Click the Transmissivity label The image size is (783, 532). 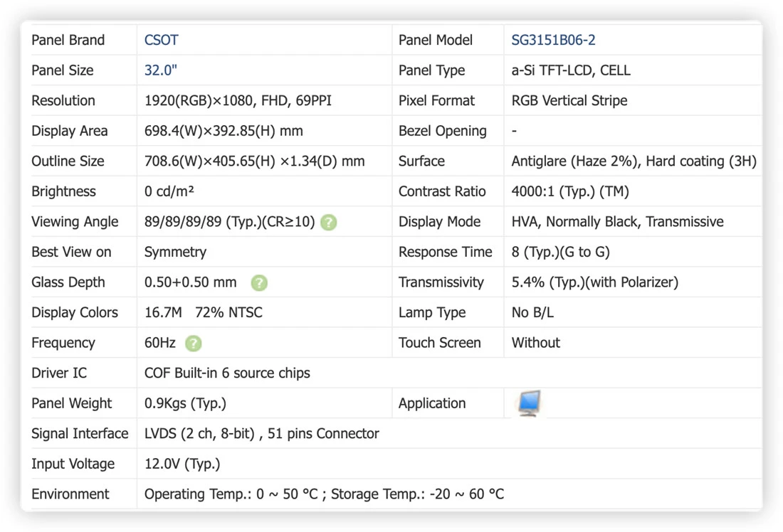pos(441,282)
